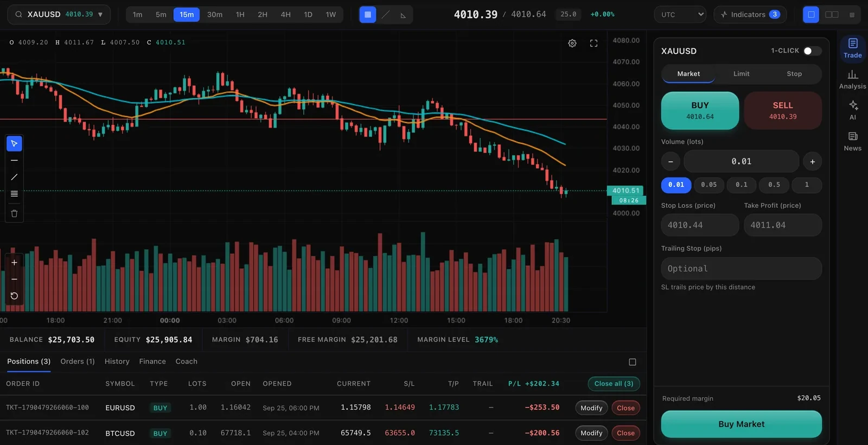Click the trash icon to delete drawings

pos(14,214)
